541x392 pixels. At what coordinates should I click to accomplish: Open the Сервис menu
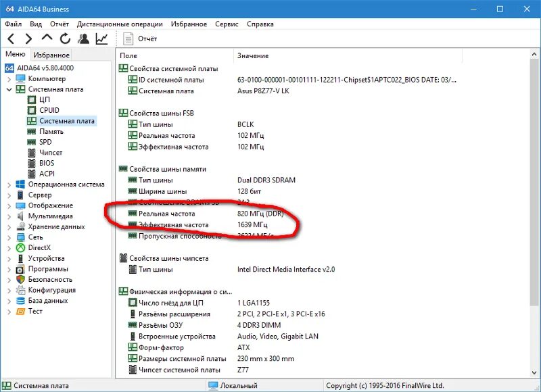(x=227, y=24)
